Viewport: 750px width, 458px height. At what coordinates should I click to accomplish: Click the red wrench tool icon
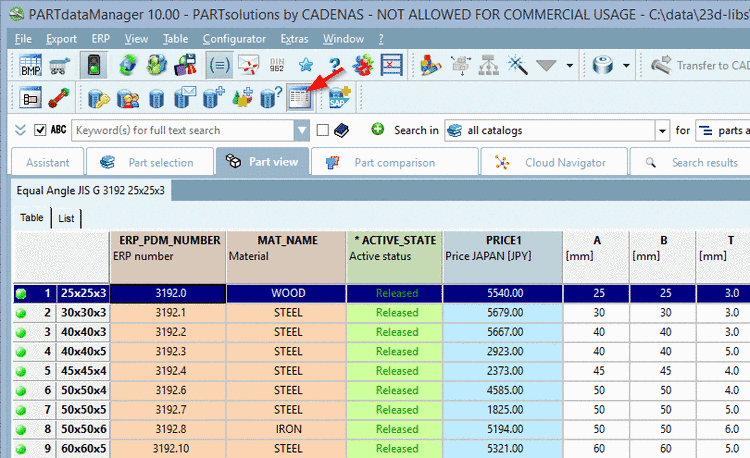click(59, 98)
